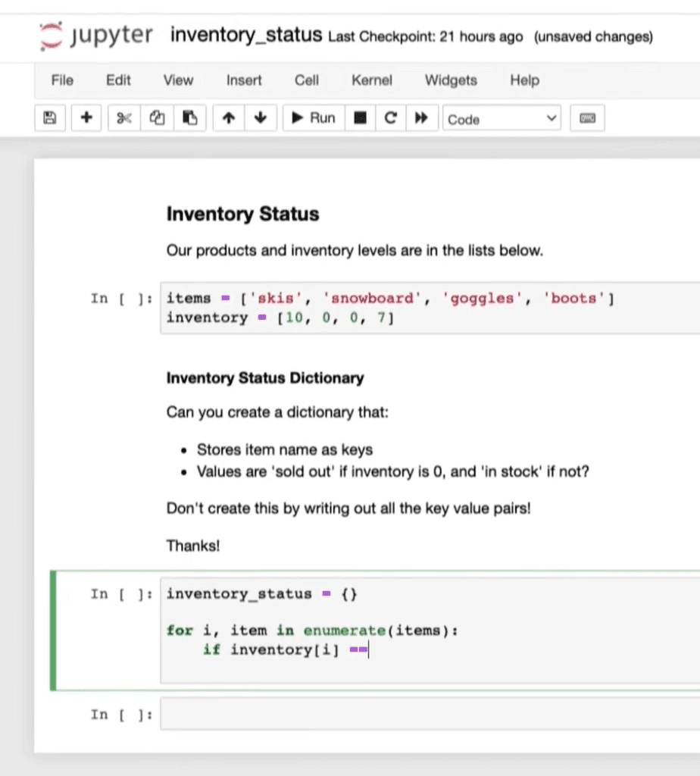Insert a new cell with the plus icon
This screenshot has width=700, height=776.
pos(86,117)
